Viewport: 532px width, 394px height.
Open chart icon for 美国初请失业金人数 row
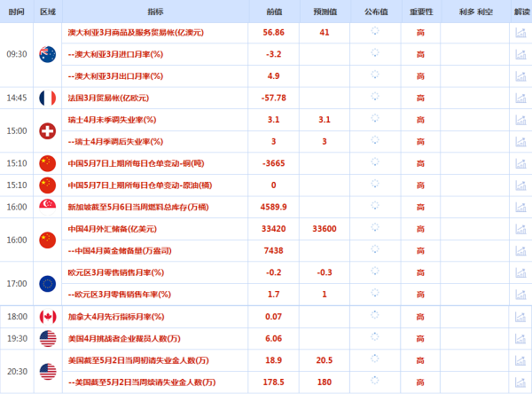coord(520,360)
